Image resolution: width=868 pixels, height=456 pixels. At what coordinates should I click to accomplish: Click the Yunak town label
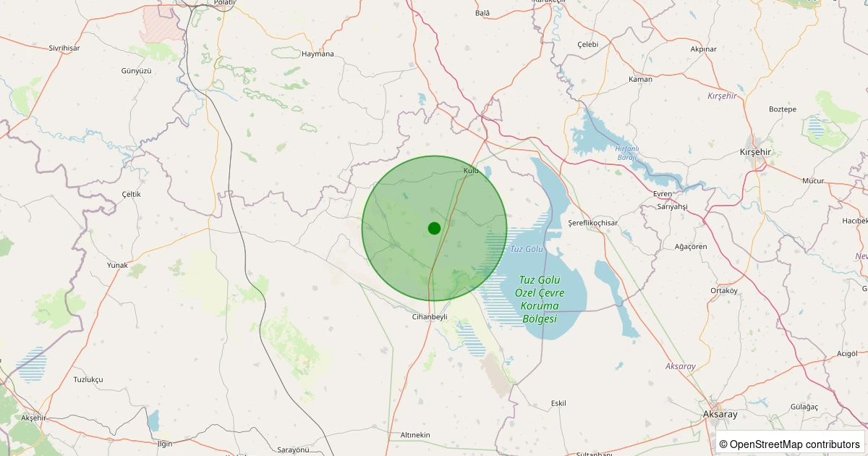[117, 266]
